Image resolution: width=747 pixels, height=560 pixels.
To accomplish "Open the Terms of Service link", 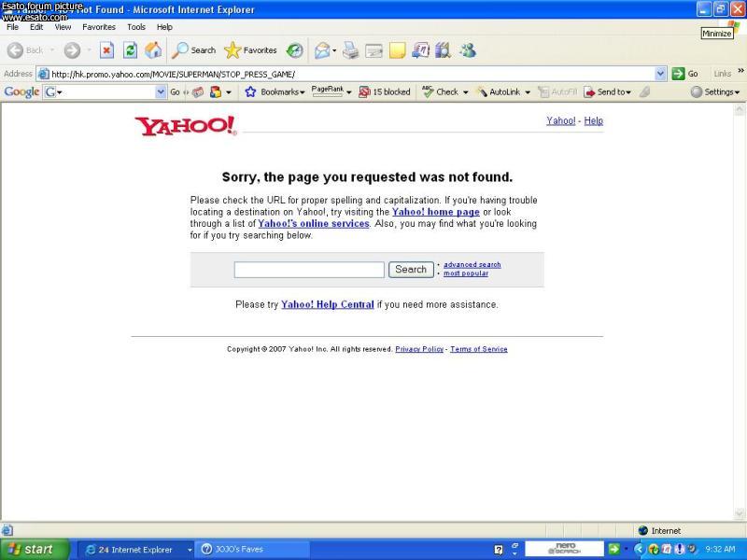I will [479, 349].
